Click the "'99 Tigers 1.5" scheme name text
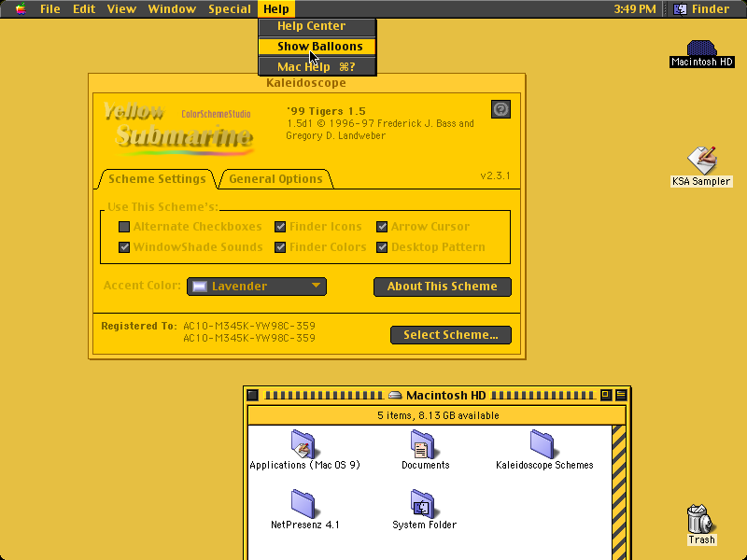747x560 pixels. (326, 111)
